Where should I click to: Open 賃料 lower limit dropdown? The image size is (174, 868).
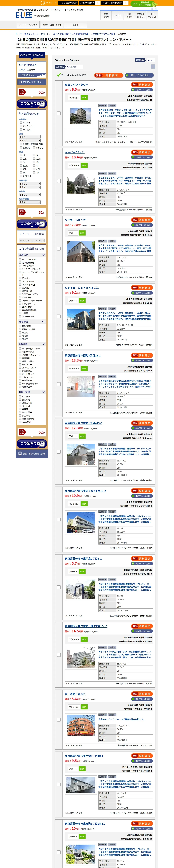pos(30,137)
